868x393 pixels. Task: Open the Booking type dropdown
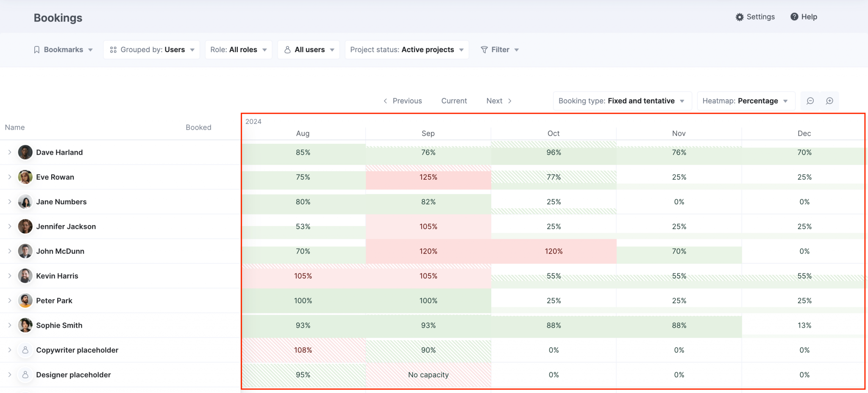pos(621,101)
